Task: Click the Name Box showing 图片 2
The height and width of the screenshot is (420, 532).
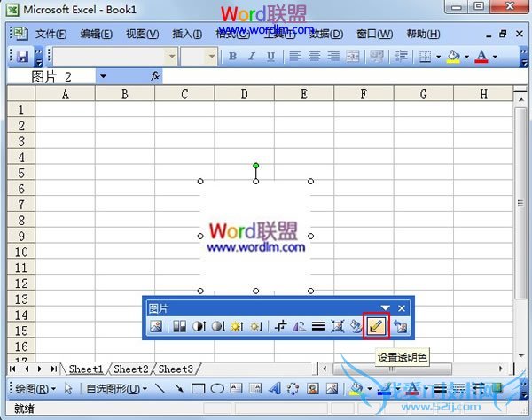Action: click(51, 76)
